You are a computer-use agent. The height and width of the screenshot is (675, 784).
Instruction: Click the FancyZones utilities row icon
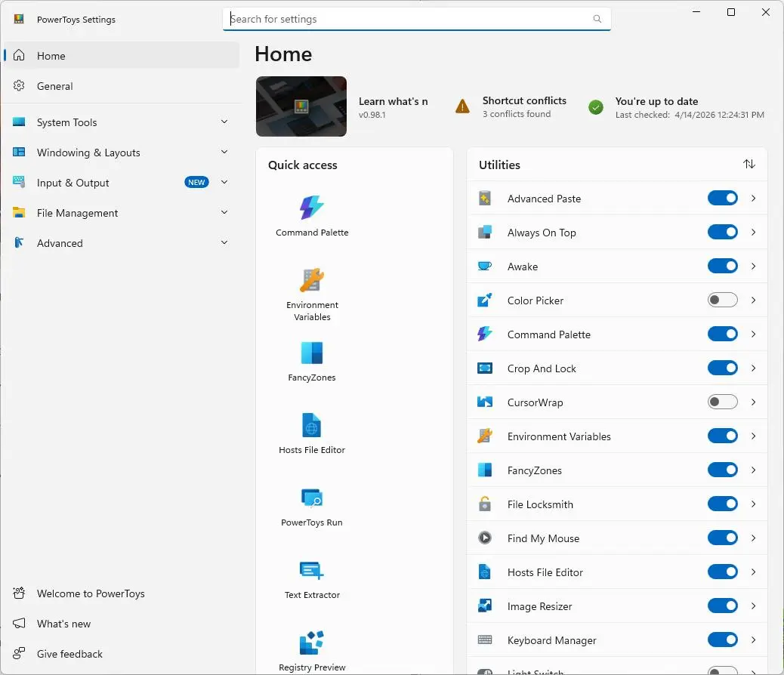point(484,470)
